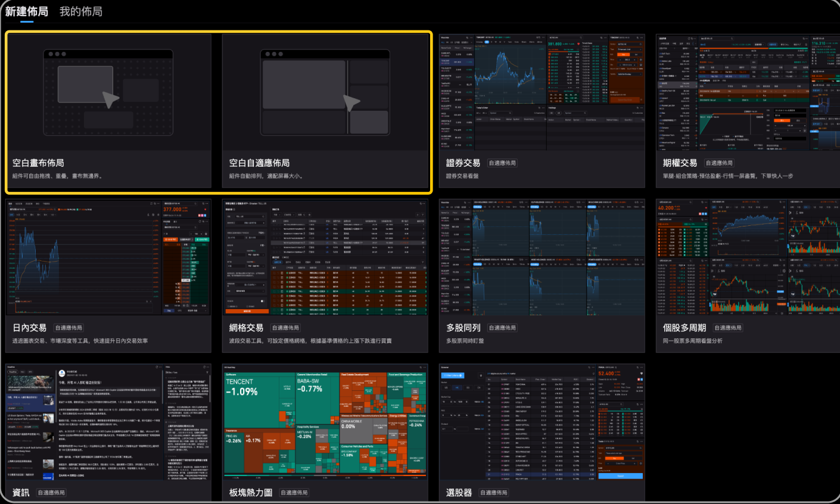Click the 日內交易 description text

pyautogui.click(x=80, y=341)
